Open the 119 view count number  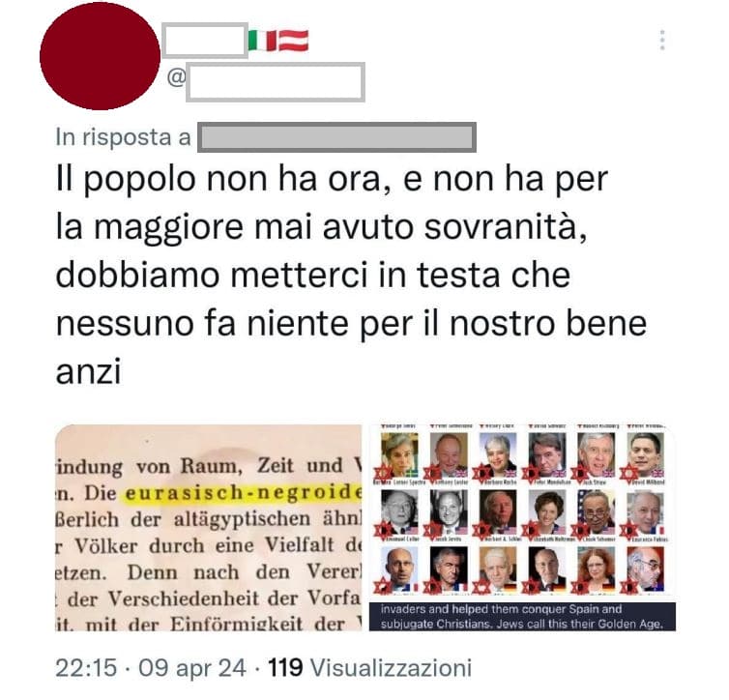[x=285, y=667]
